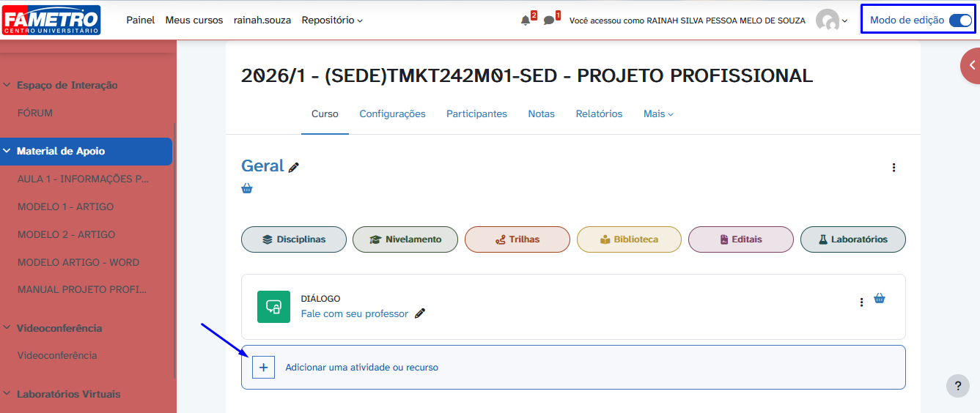This screenshot has width=980, height=413.
Task: Open the Fale com seu professor link
Action: 355,313
